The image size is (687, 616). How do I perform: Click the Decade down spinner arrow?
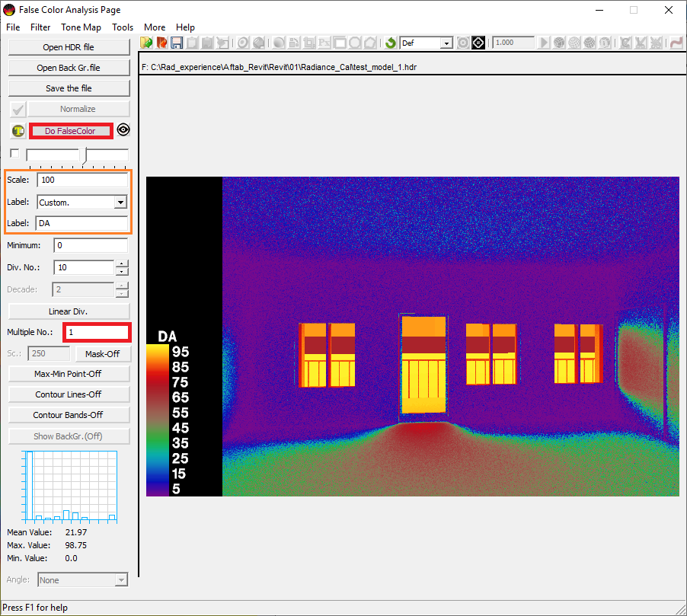point(122,294)
